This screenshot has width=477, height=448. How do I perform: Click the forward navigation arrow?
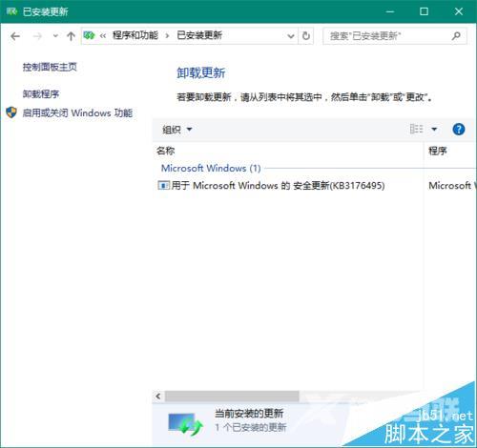(37, 36)
